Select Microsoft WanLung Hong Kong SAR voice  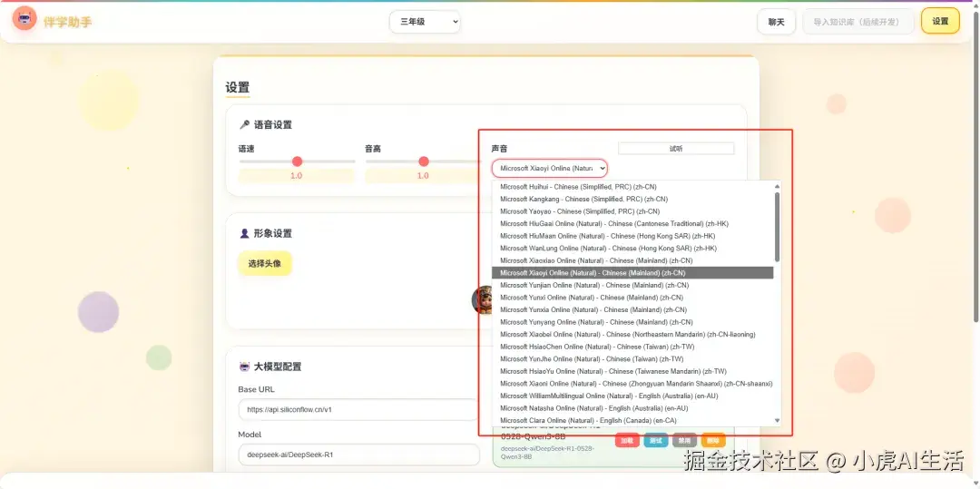tap(632, 248)
